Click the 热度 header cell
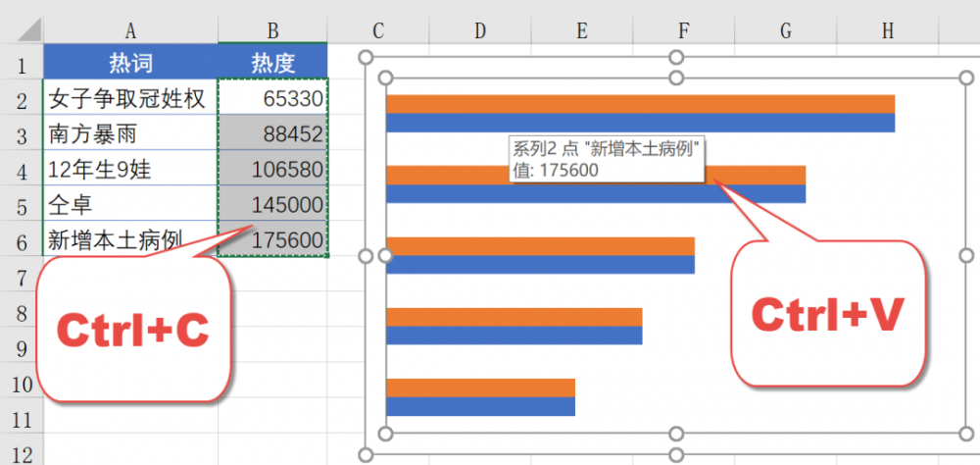980x465 pixels. pyautogui.click(x=272, y=62)
